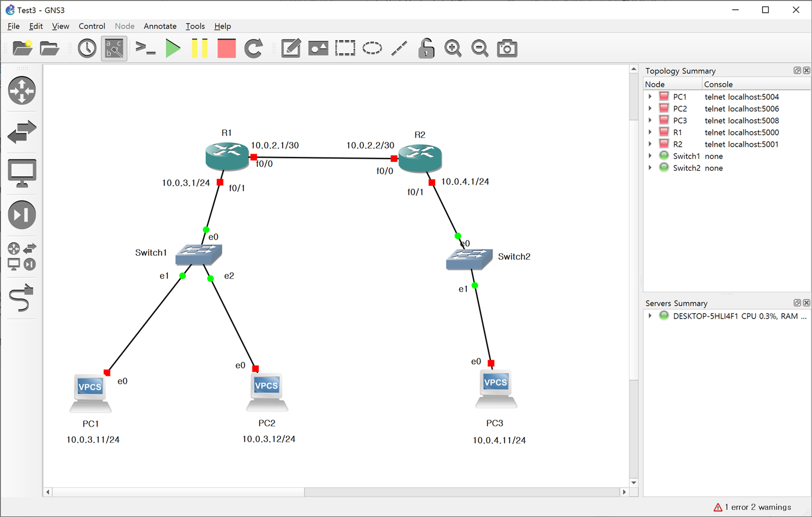Browse switches in the device sidebar
The width and height of the screenshot is (812, 517).
pos(22,132)
